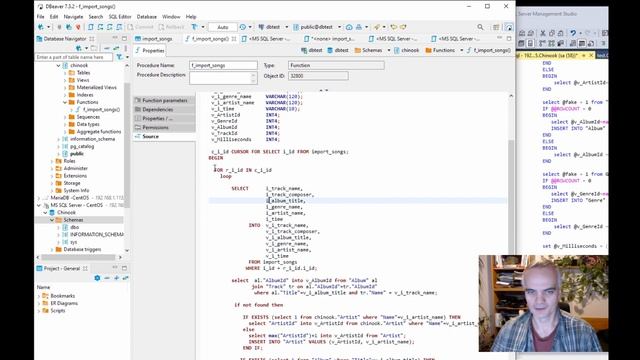This screenshot has width=640, height=360.
Task: Click the Object ID field
Action: coord(318,76)
